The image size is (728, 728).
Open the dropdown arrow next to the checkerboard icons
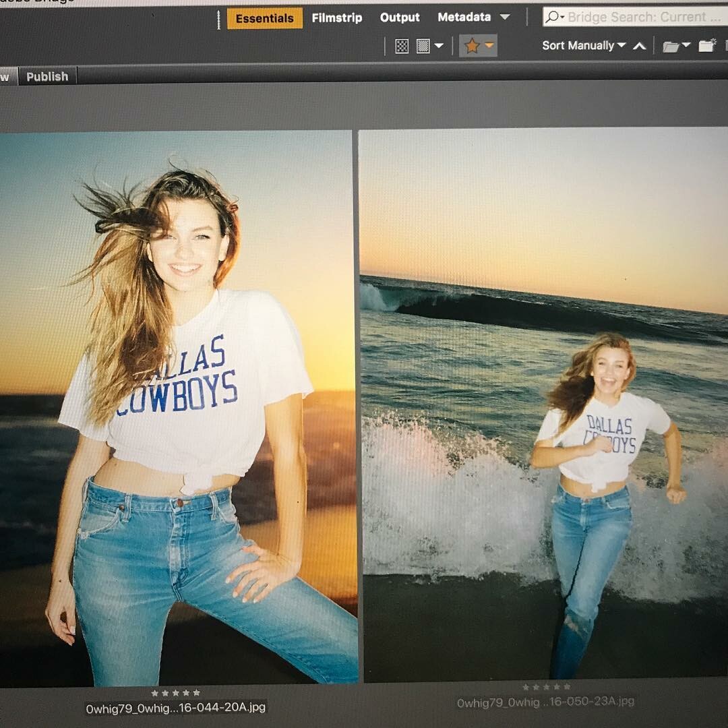[438, 46]
